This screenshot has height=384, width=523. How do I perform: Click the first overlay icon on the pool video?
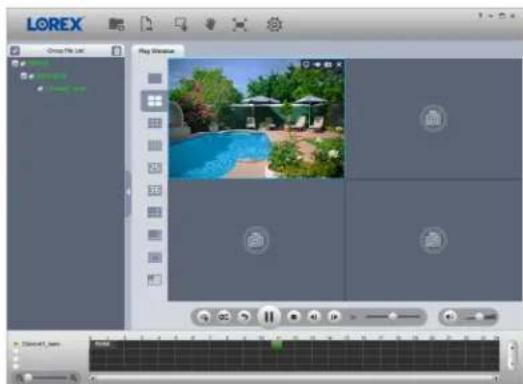point(306,64)
